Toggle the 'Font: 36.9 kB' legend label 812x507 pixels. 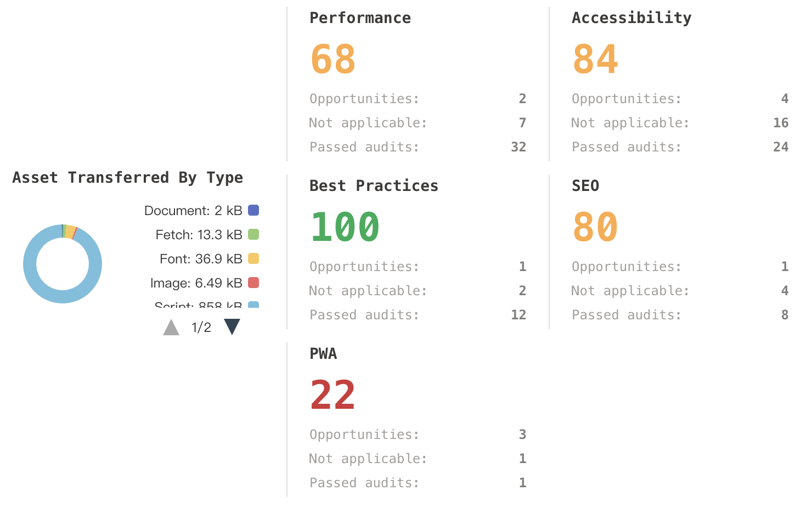(200, 259)
